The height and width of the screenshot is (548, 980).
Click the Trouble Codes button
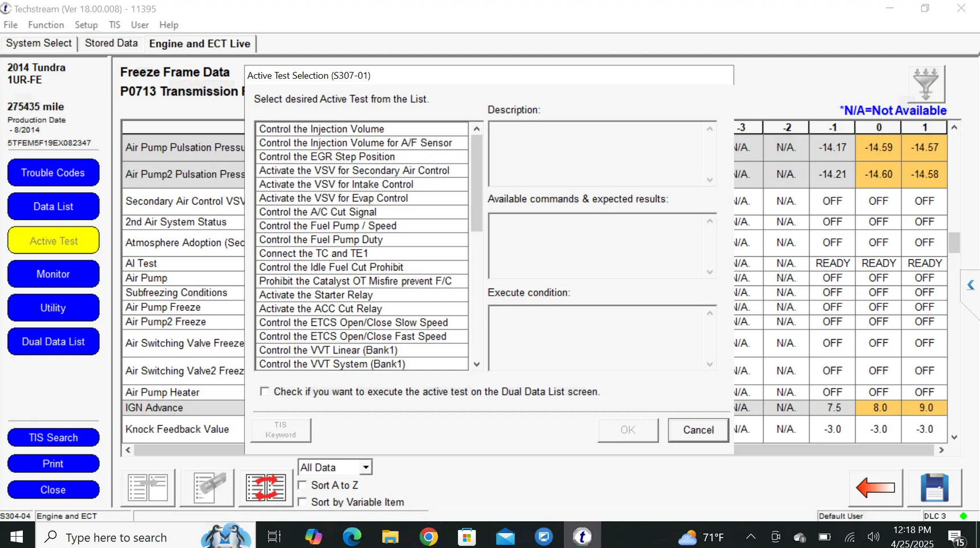[53, 173]
